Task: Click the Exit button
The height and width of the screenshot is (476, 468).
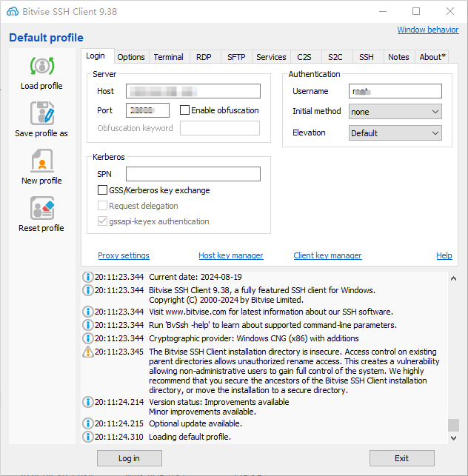Action: [402, 458]
